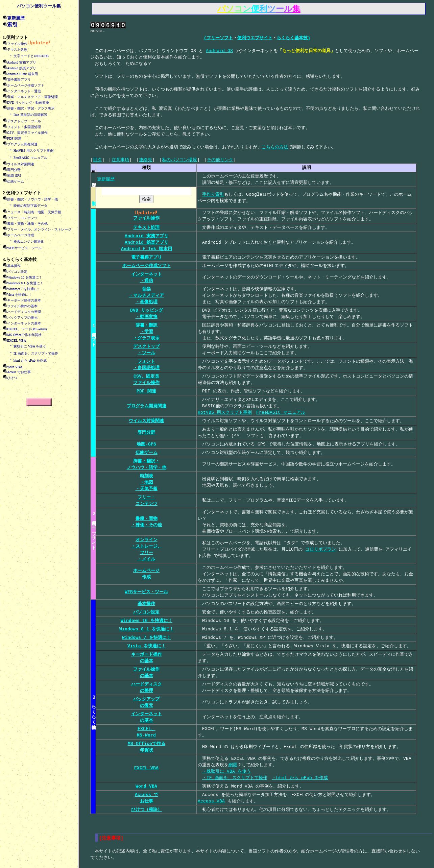Click the Updated! badge above table ファイル操作
The width and height of the screenshot is (434, 868).
point(146,213)
